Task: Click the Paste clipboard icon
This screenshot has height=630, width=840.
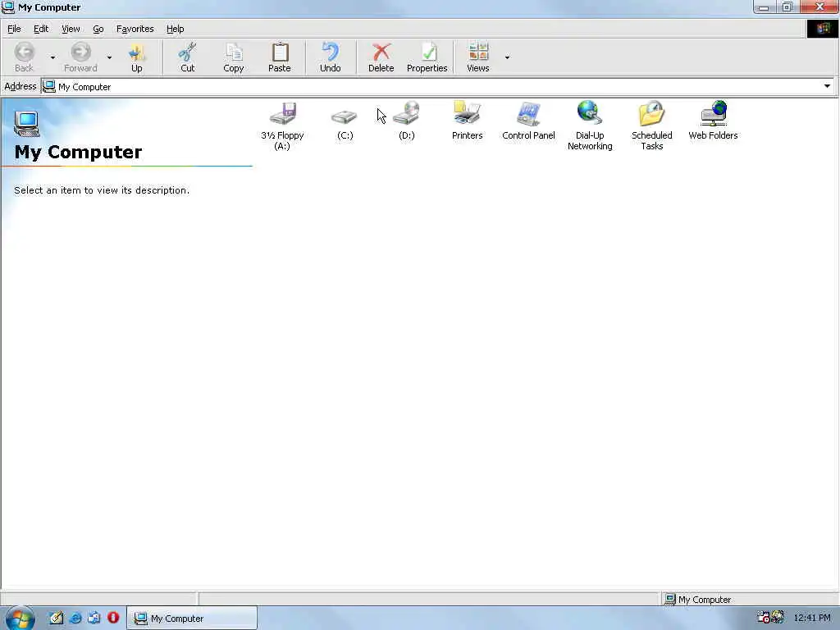Action: pyautogui.click(x=280, y=57)
